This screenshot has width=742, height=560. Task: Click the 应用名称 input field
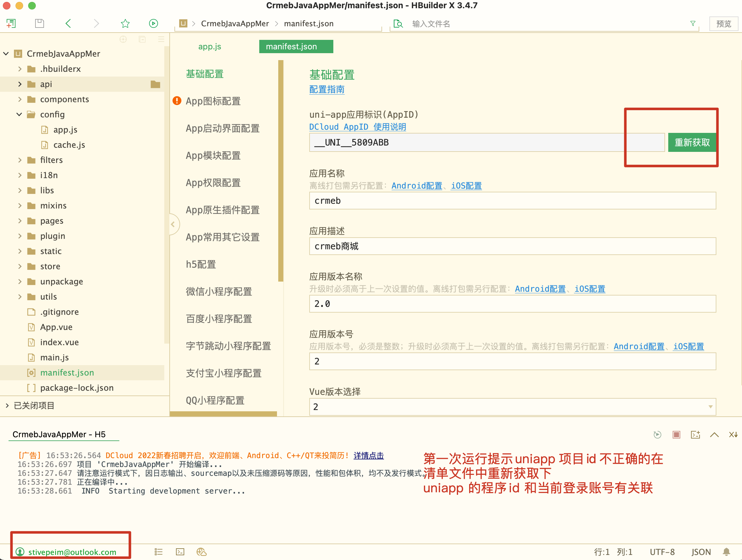tap(512, 201)
